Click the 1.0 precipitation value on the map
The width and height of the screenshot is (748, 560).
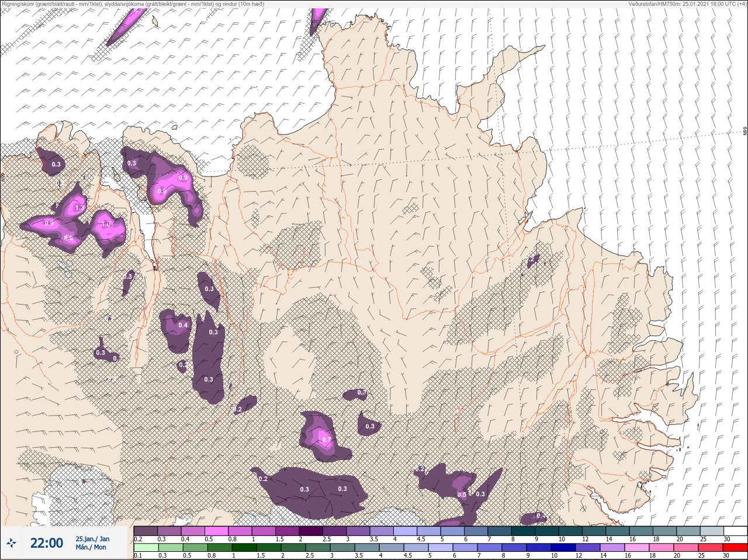point(106,224)
